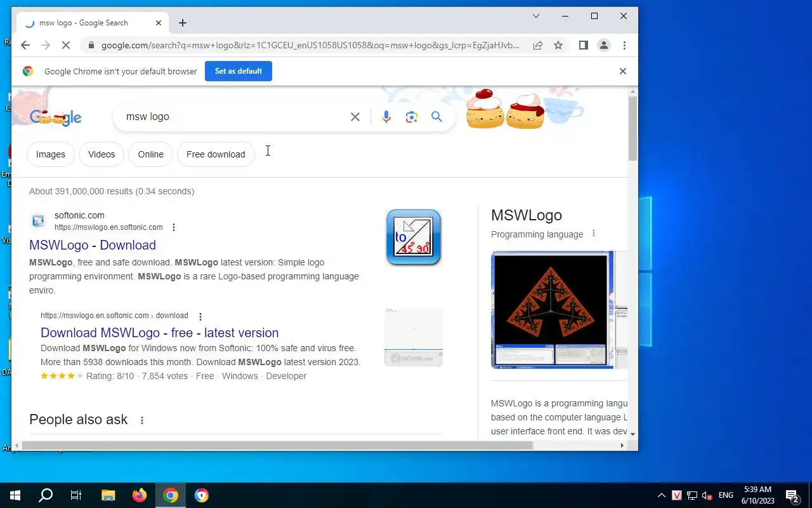Stop loading the page
This screenshot has width=812, height=508.
coord(67,45)
